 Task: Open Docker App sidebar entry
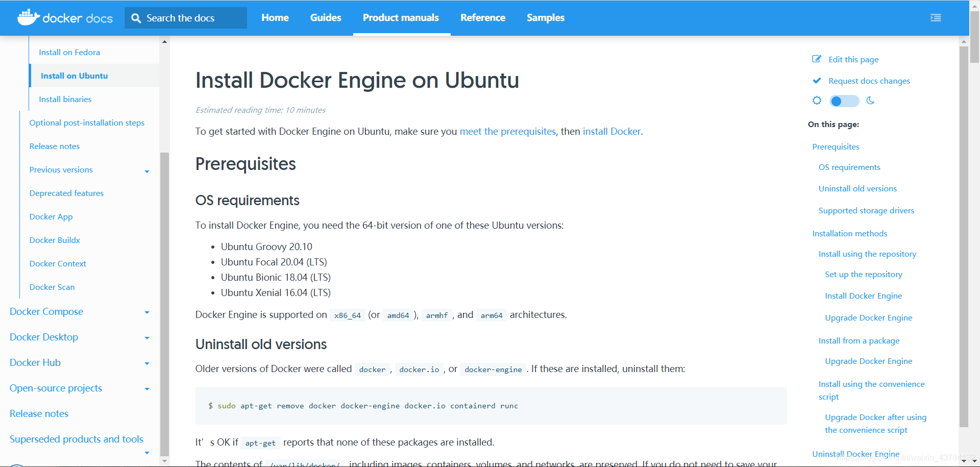click(x=51, y=216)
